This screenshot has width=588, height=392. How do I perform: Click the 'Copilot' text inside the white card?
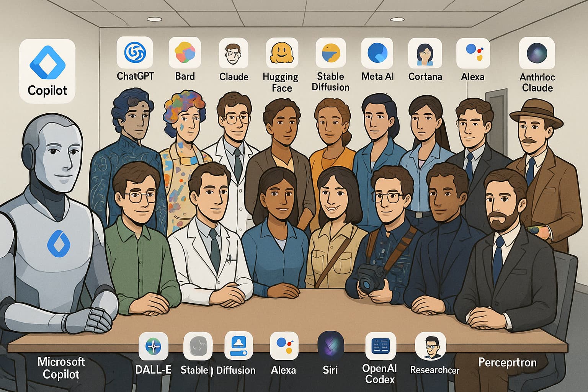47,90
